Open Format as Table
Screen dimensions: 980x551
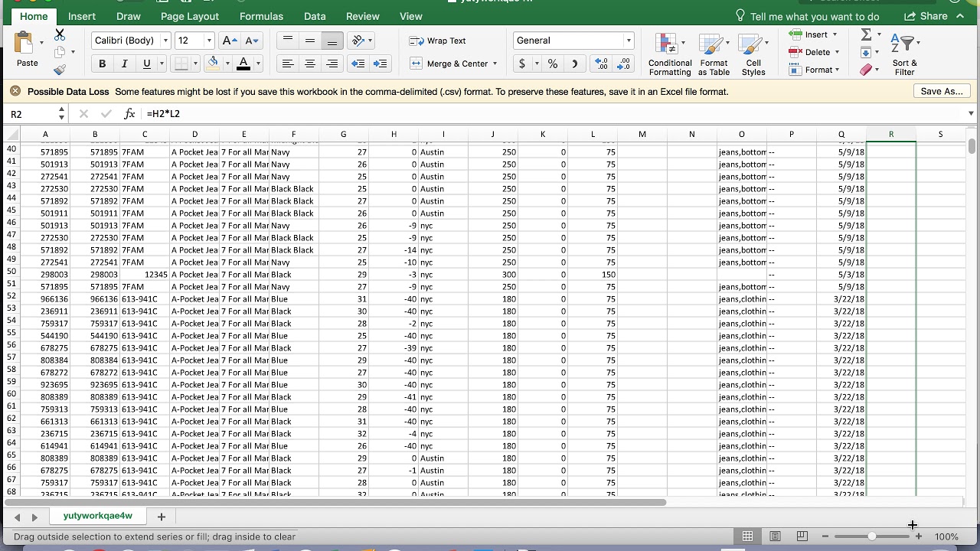point(714,54)
